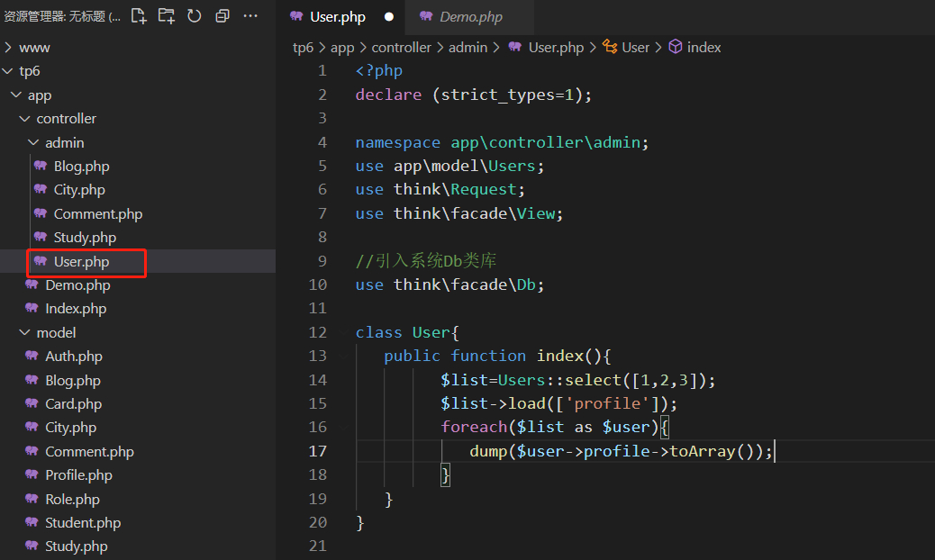The width and height of the screenshot is (935, 560).
Task: Click the New Folder icon in explorer header
Action: 167,16
